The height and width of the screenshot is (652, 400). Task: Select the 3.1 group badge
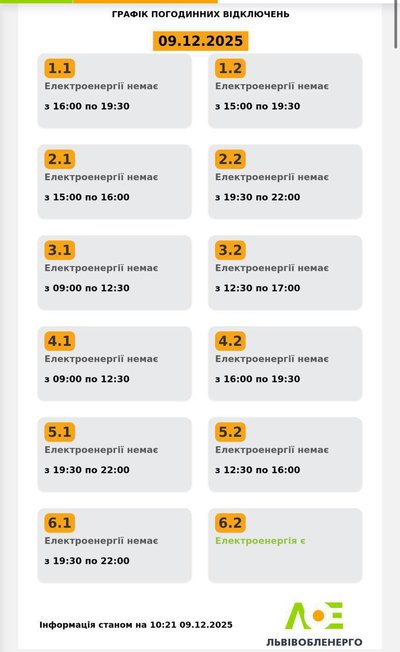[59, 250]
